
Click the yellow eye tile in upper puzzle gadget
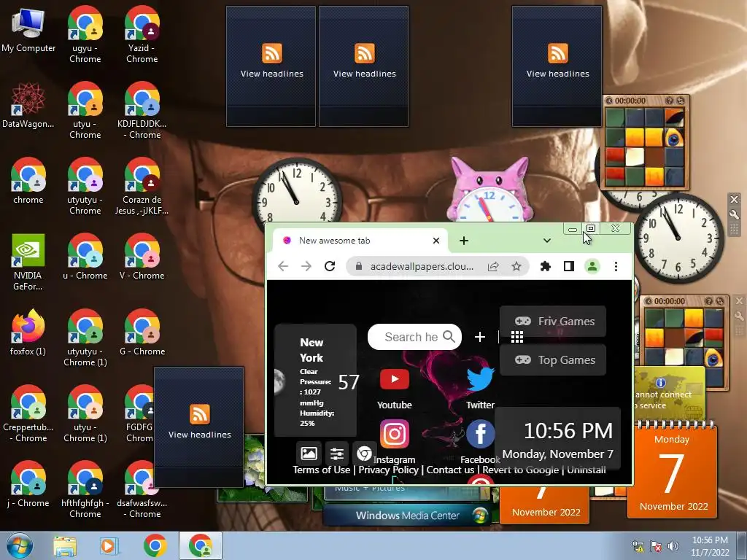point(673,138)
